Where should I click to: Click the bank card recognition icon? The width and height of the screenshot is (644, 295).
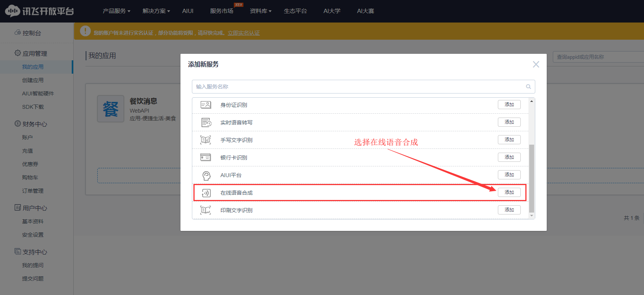[206, 157]
